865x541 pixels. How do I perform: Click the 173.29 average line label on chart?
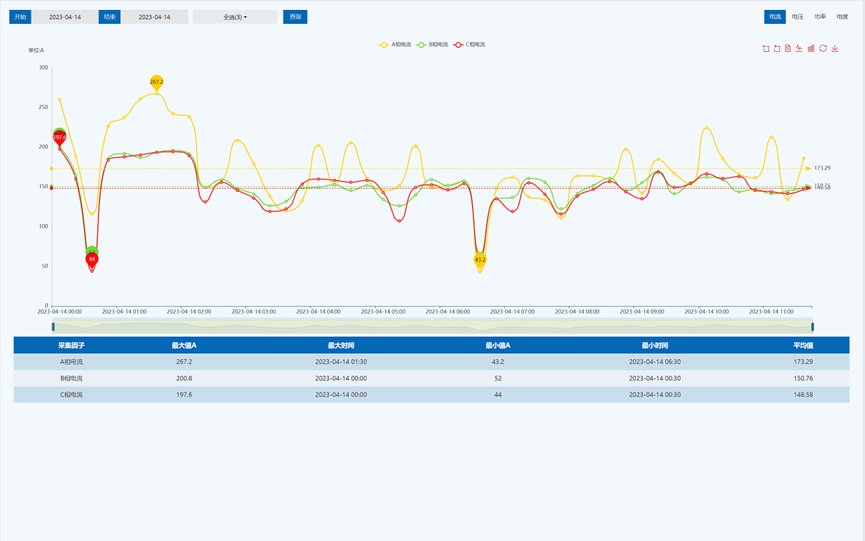pyautogui.click(x=823, y=168)
